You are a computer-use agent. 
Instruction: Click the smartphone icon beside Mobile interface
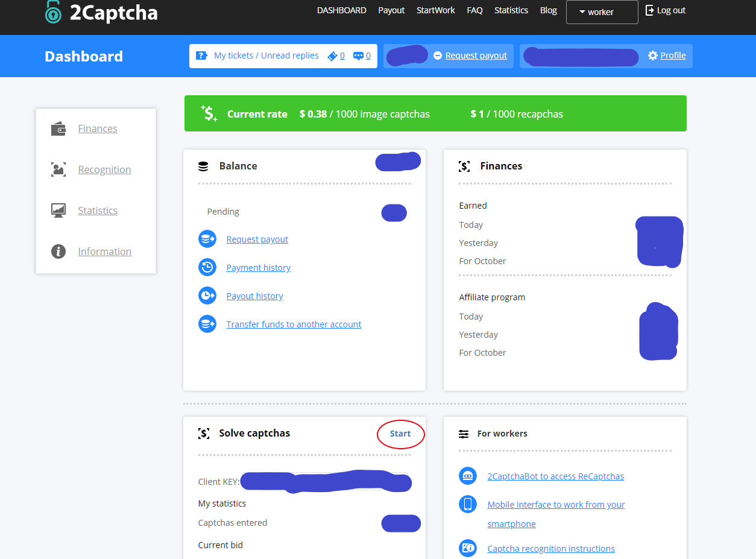[x=468, y=504]
